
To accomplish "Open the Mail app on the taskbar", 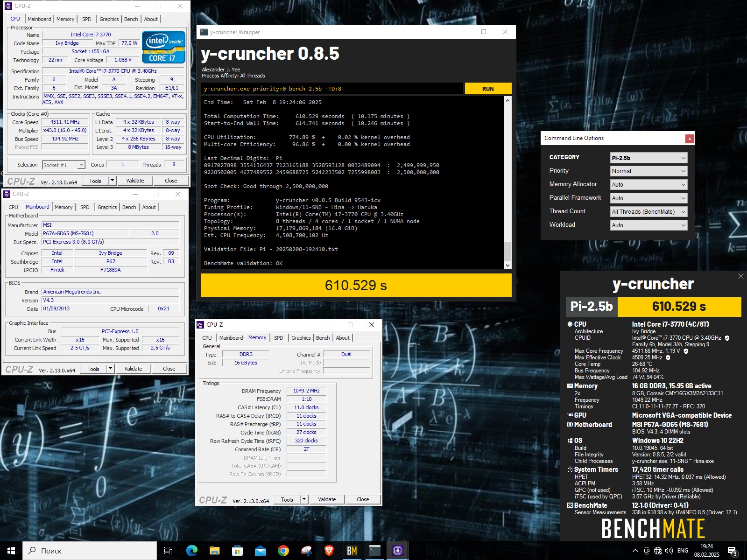I will [x=260, y=551].
